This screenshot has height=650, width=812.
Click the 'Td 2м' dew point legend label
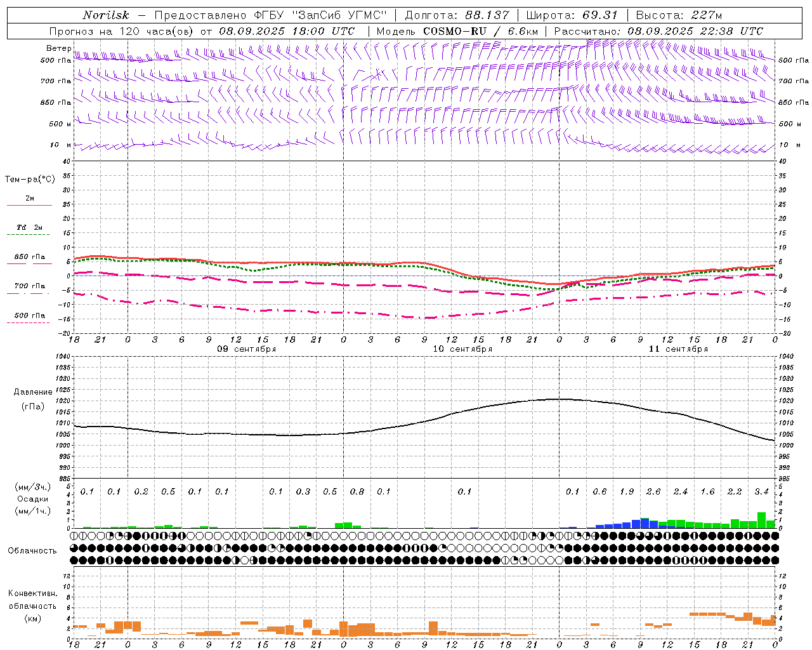pyautogui.click(x=29, y=227)
